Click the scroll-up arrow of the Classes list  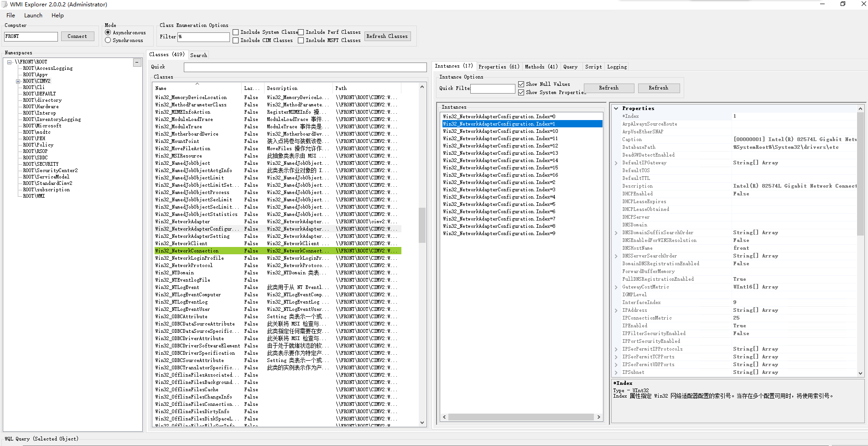[422, 87]
